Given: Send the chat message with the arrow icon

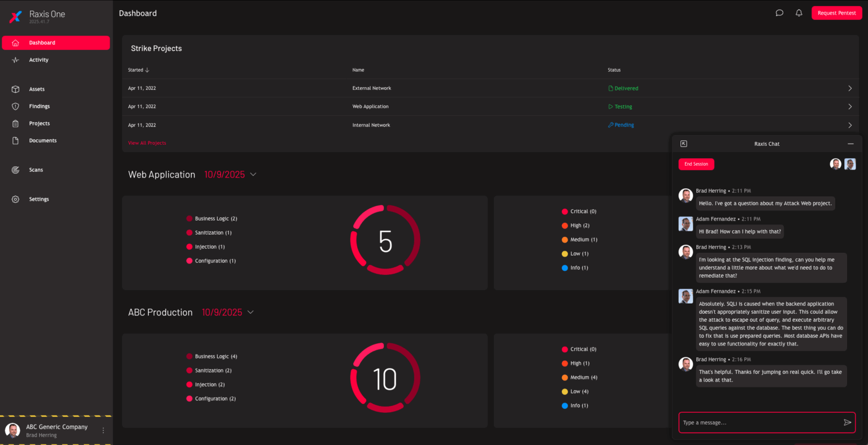Looking at the screenshot, I should [x=847, y=422].
